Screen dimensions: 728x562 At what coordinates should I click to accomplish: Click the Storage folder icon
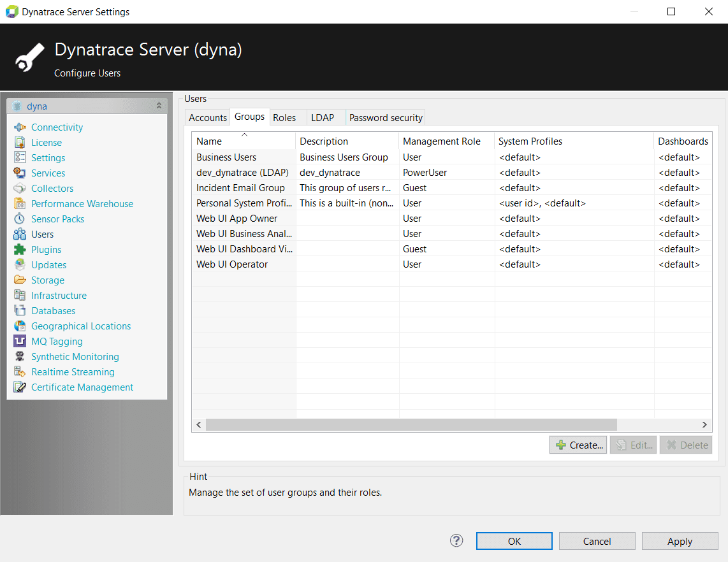[20, 280]
